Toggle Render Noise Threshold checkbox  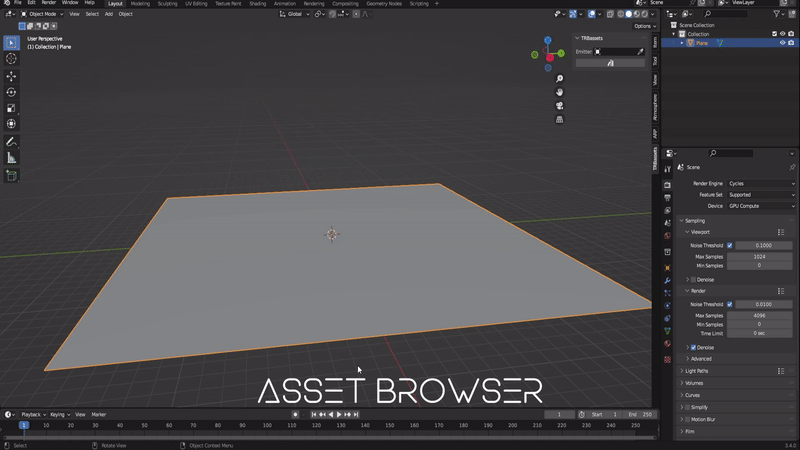coord(730,304)
